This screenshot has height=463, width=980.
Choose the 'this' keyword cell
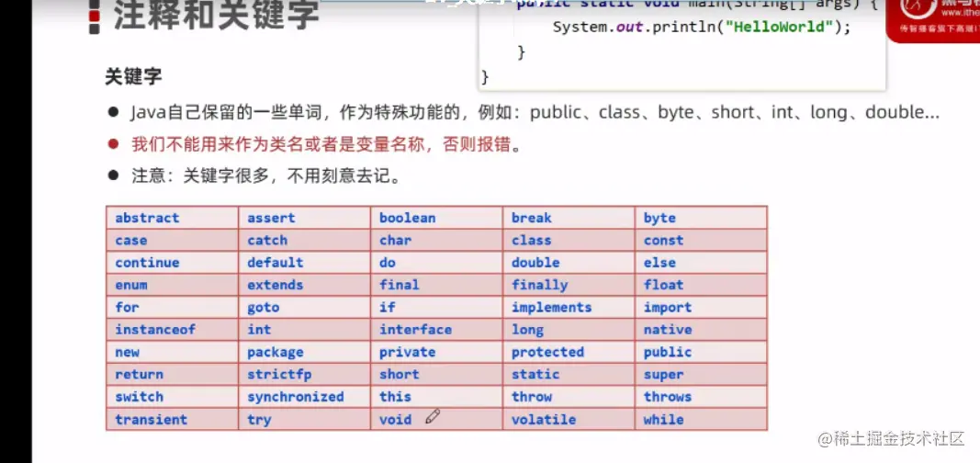[436, 397]
